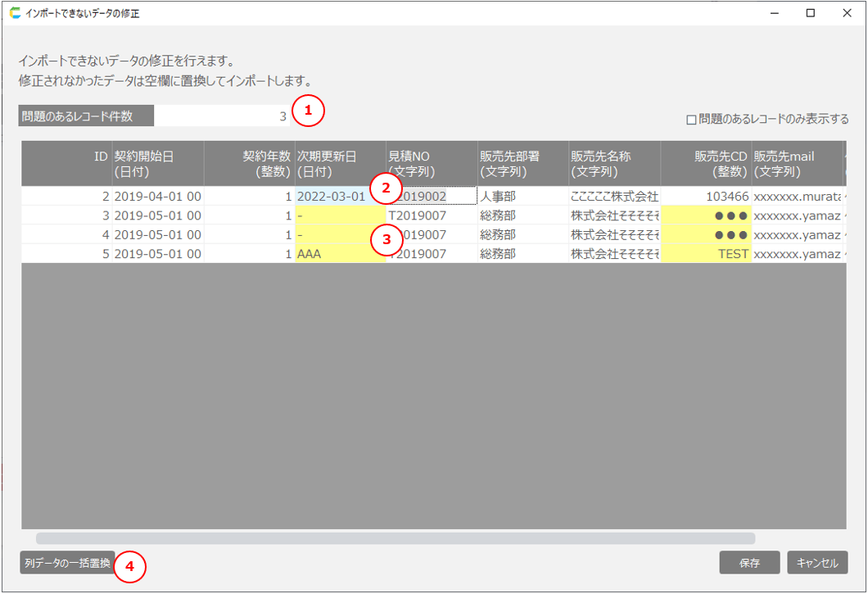868x594 pixels.
Task: Click the 問題のあるレコード件数 count field
Action: [x=223, y=116]
